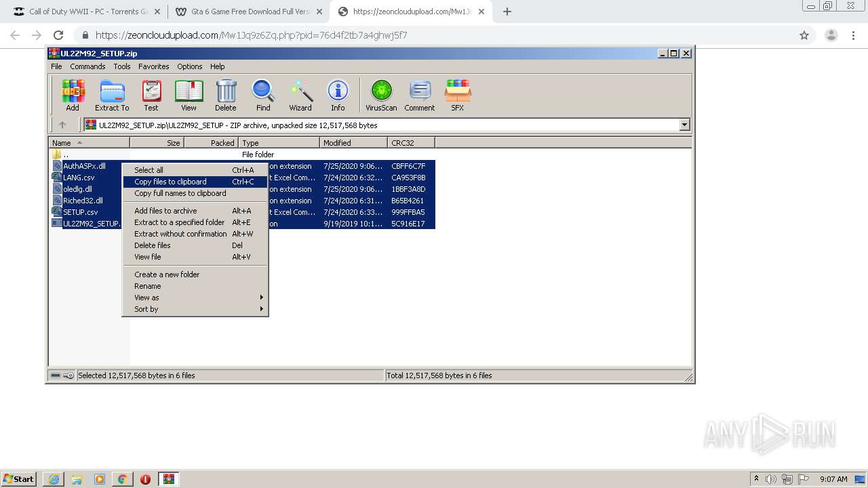Open the Find tool
868x488 pixels.
click(x=263, y=95)
